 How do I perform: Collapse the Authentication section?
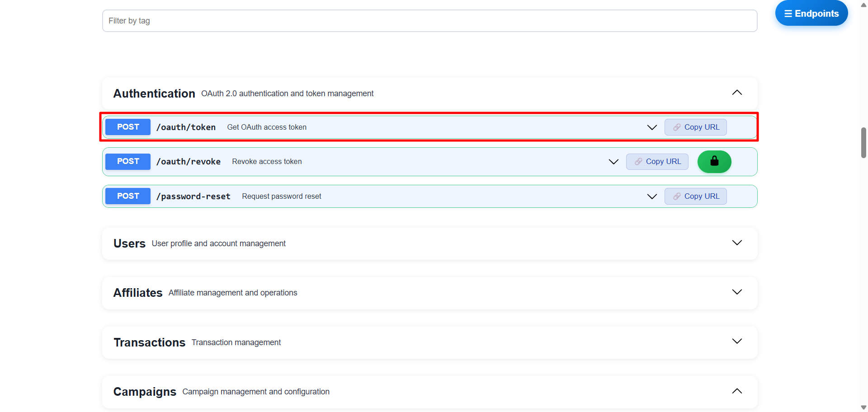pos(736,93)
